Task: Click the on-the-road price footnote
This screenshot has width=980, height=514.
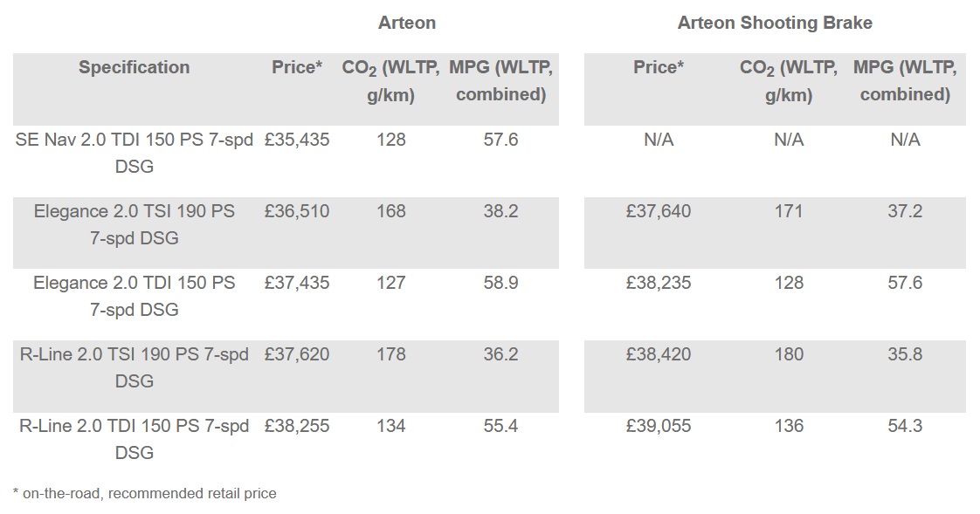Action: pyautogui.click(x=145, y=494)
